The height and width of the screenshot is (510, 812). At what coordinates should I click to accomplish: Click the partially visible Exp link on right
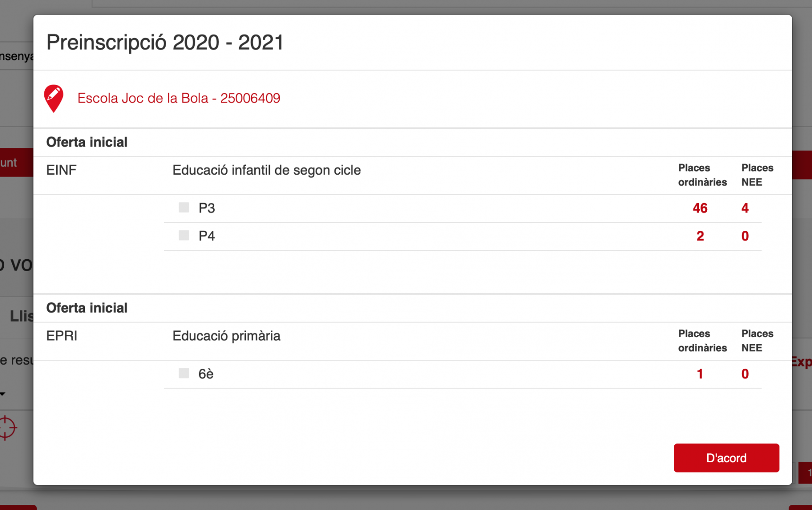tap(802, 362)
